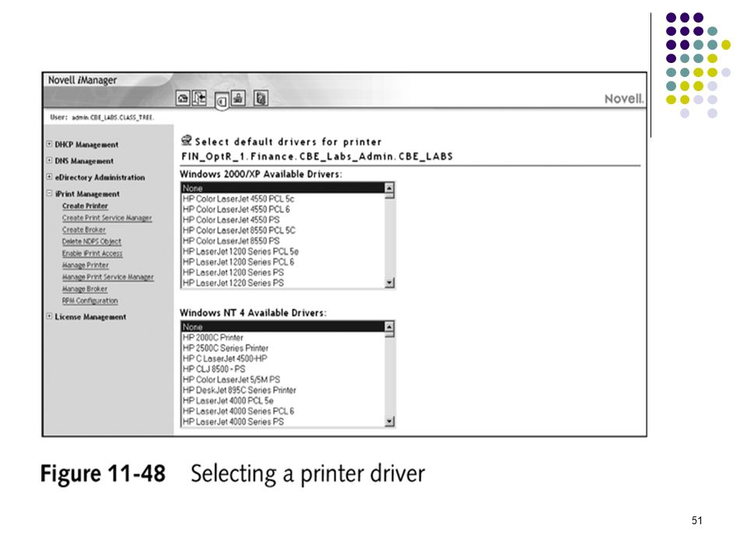Select HP 2000C Printer driver

pos(283,337)
